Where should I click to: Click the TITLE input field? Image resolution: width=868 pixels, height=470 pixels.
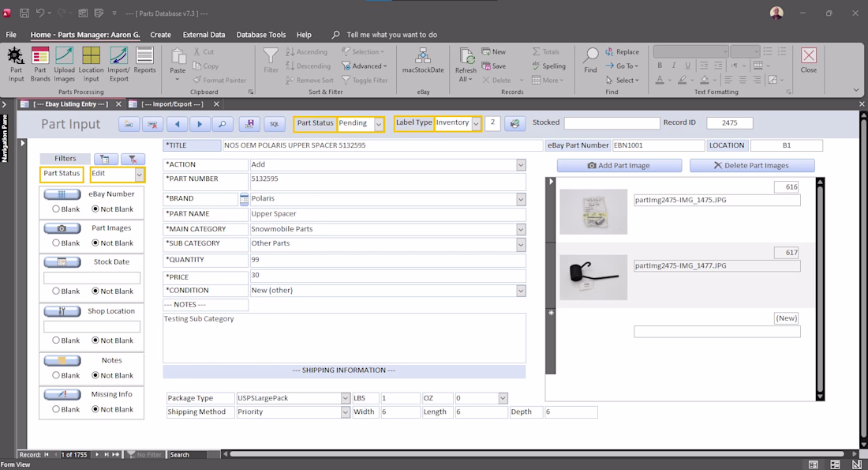tap(383, 145)
